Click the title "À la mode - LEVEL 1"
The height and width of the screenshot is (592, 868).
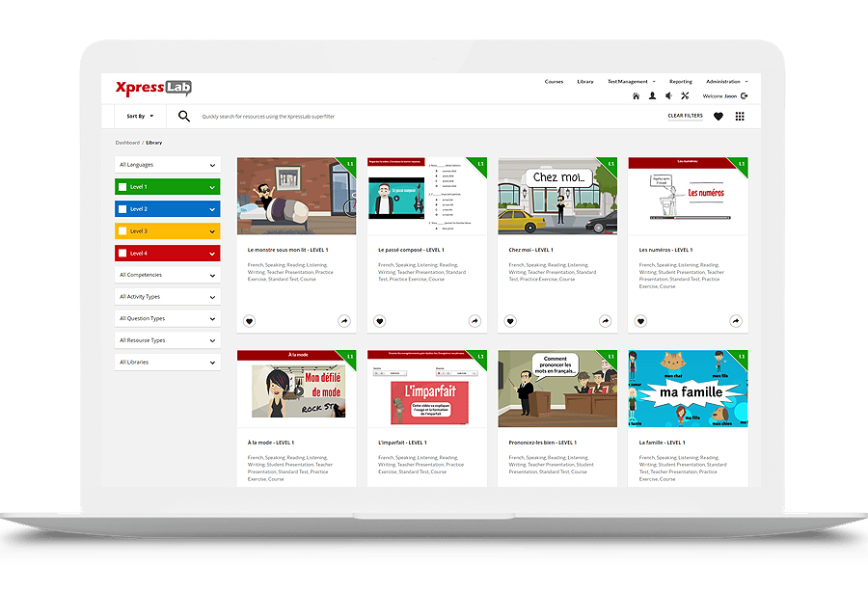pos(271,443)
